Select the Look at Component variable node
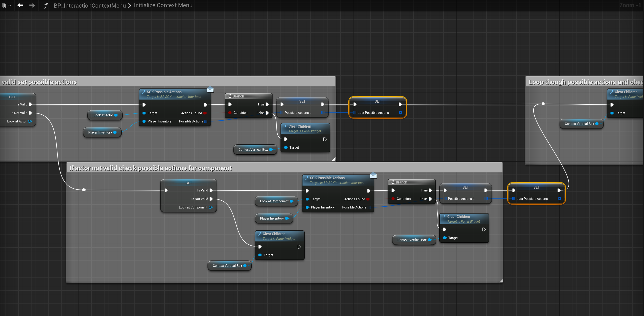Screen dimensions: 644x316 pos(274,201)
